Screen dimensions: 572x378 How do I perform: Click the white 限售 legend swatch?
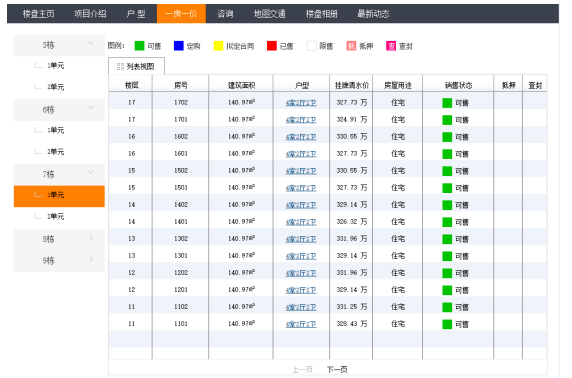(x=312, y=46)
